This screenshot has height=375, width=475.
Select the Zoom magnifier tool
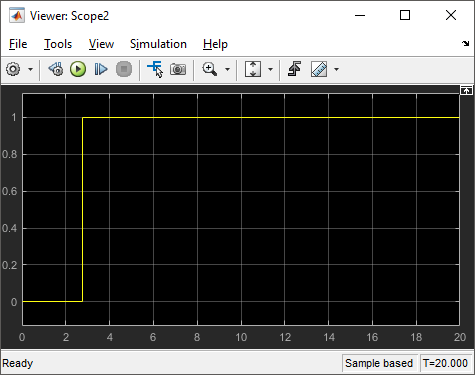click(210, 69)
